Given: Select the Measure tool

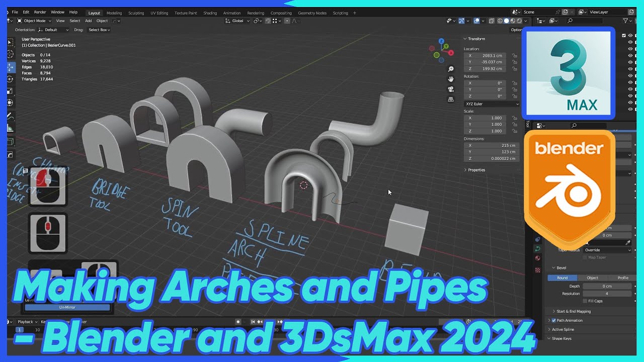Looking at the screenshot, I should [10, 128].
